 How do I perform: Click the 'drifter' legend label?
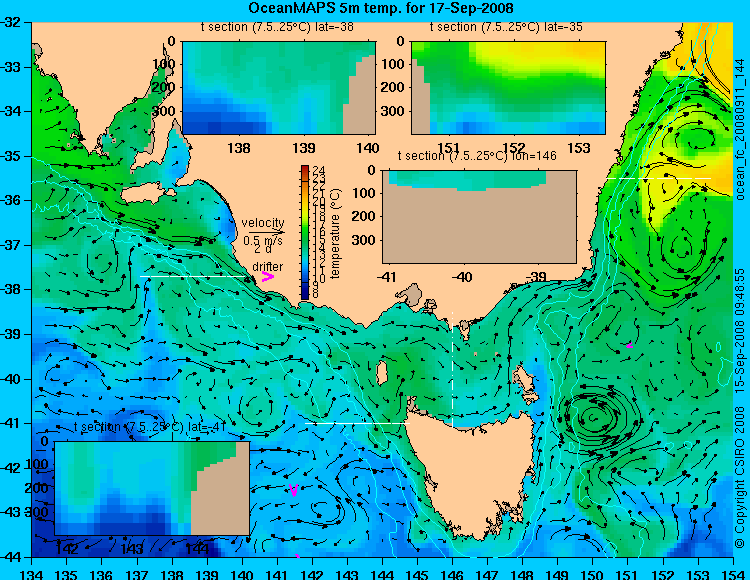pyautogui.click(x=267, y=267)
